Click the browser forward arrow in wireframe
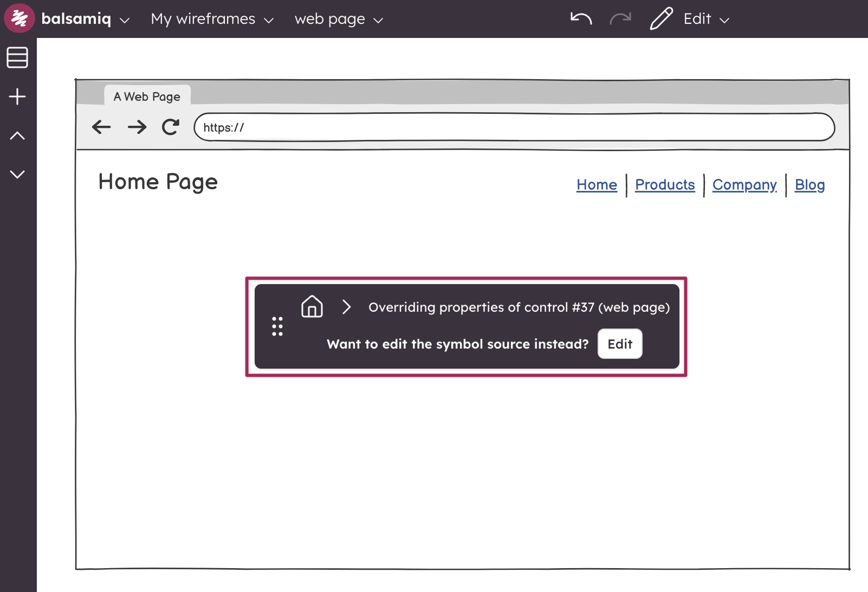The height and width of the screenshot is (592, 868). [x=137, y=127]
